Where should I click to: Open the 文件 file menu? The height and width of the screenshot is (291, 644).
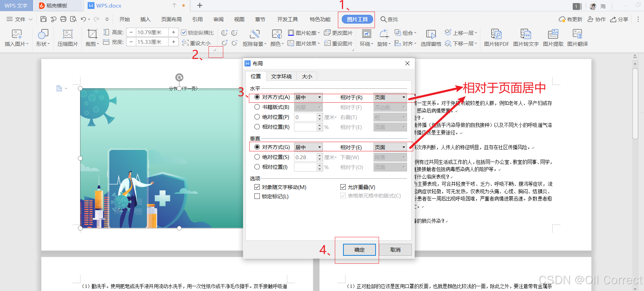[20, 20]
